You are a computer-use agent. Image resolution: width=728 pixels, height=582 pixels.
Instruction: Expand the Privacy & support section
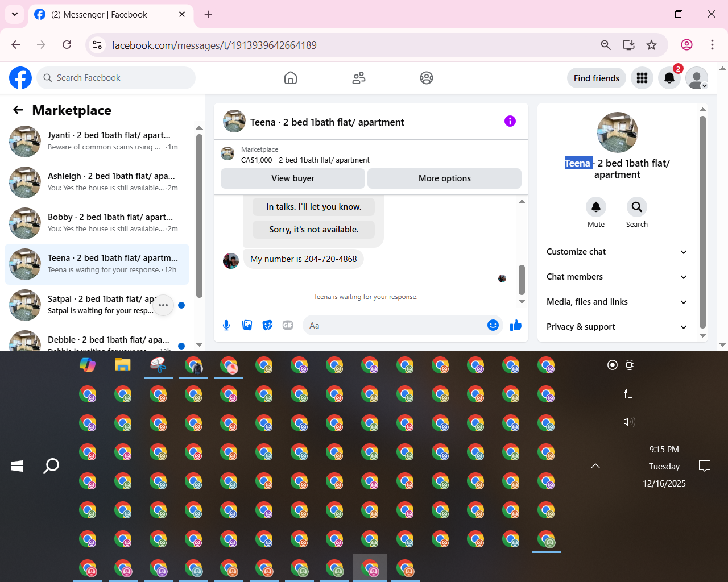pyautogui.click(x=618, y=327)
